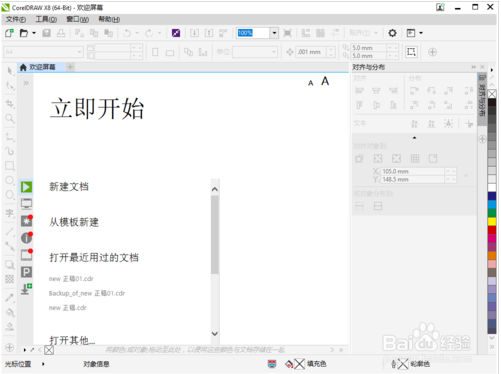
Task: Select the Pick tool in toolbox
Action: coord(10,71)
